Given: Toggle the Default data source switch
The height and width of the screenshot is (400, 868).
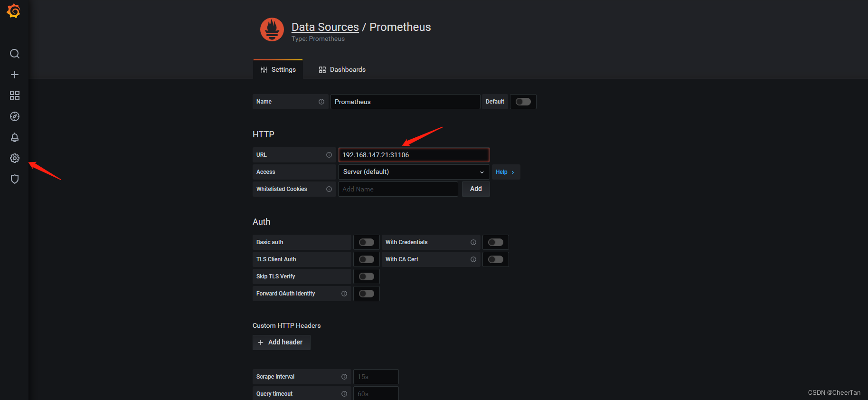Looking at the screenshot, I should (x=523, y=102).
